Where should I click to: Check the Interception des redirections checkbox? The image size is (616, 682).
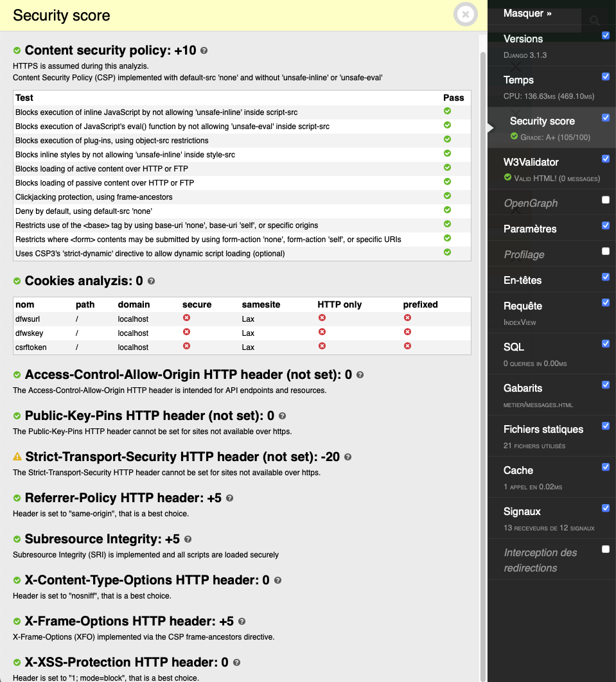(x=606, y=549)
